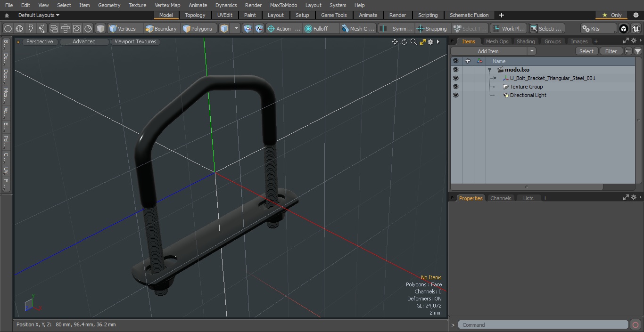The width and height of the screenshot is (644, 332).
Task: Toggle the Items panel lock dot
Action: pyautogui.click(x=453, y=41)
